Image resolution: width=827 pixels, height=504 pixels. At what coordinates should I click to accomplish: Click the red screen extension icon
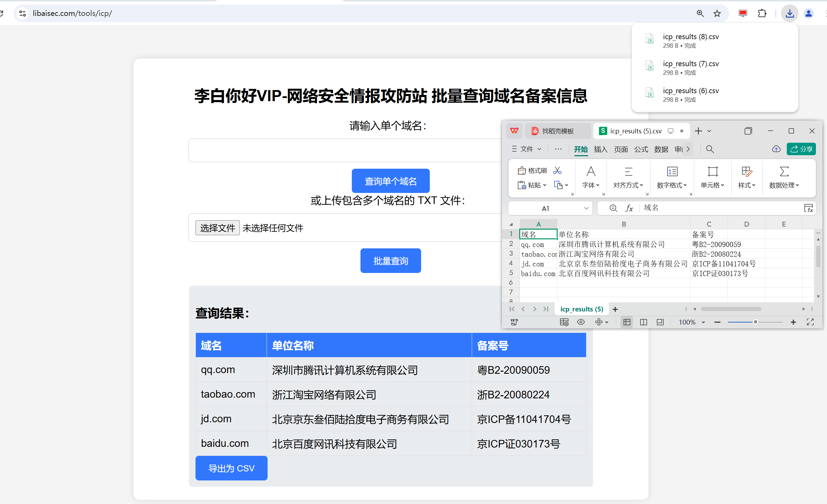point(743,13)
